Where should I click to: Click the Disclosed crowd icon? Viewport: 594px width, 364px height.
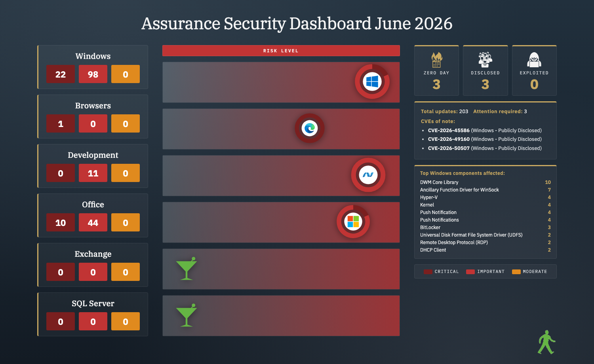(485, 60)
